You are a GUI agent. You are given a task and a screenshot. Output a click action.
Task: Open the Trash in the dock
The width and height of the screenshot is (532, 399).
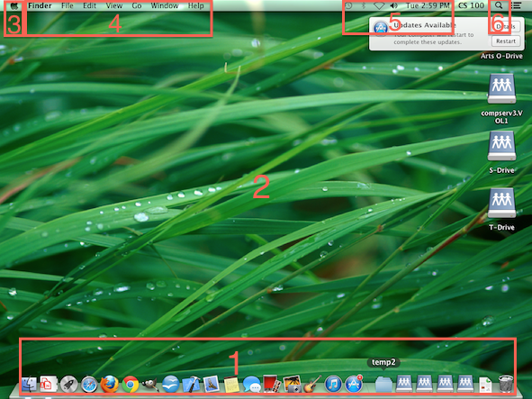[x=506, y=384]
